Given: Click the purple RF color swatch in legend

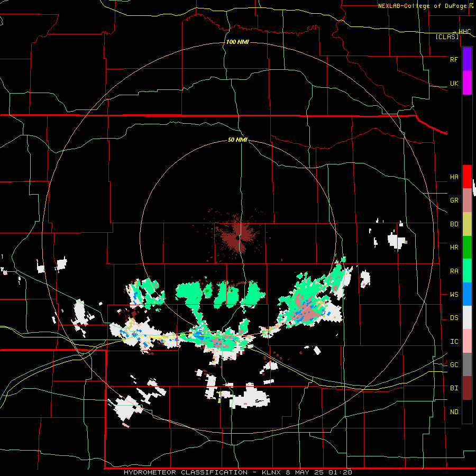Looking at the screenshot, I should [x=467, y=59].
